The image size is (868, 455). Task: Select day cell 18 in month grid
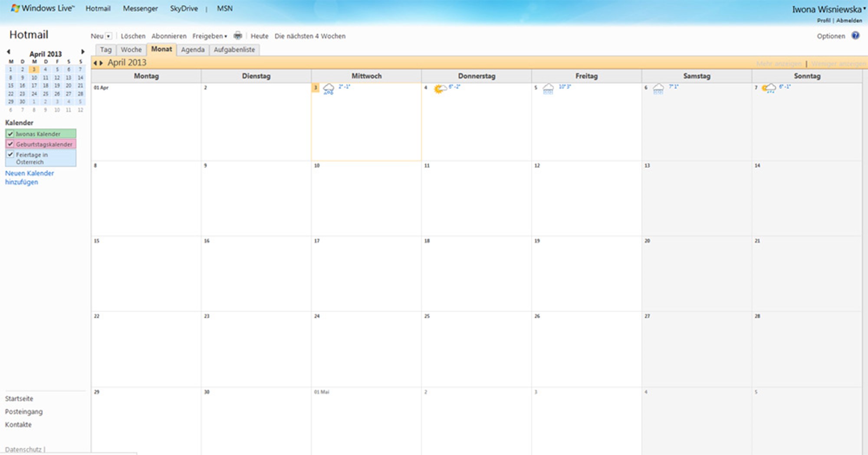click(x=476, y=274)
